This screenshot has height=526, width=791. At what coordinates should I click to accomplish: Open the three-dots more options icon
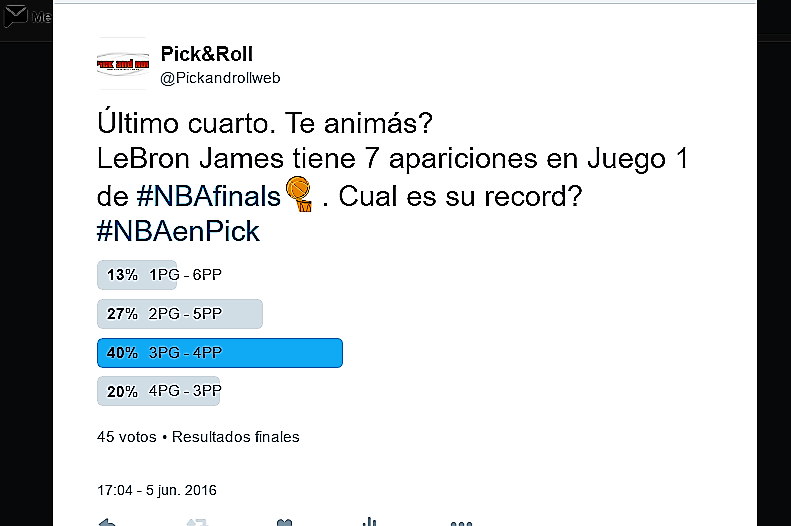pos(460,522)
